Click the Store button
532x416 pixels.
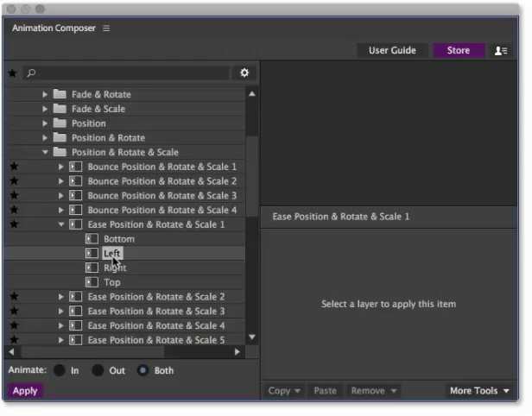pos(459,51)
